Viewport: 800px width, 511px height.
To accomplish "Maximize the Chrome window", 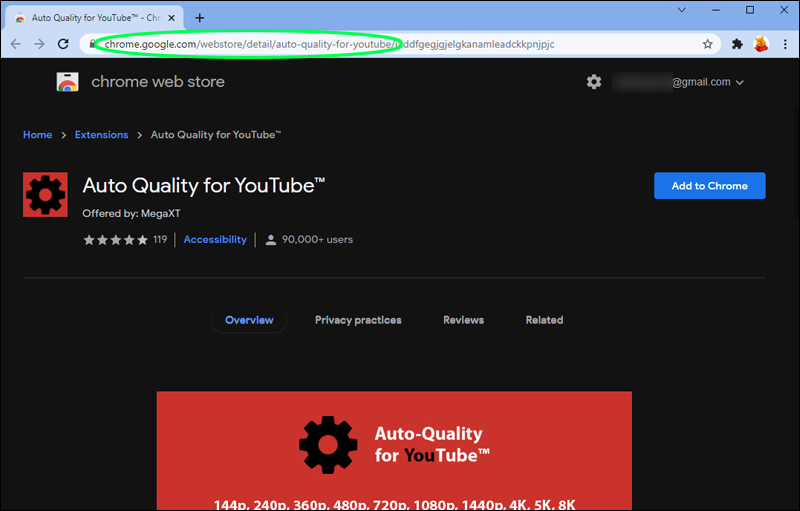I will coord(750,10).
